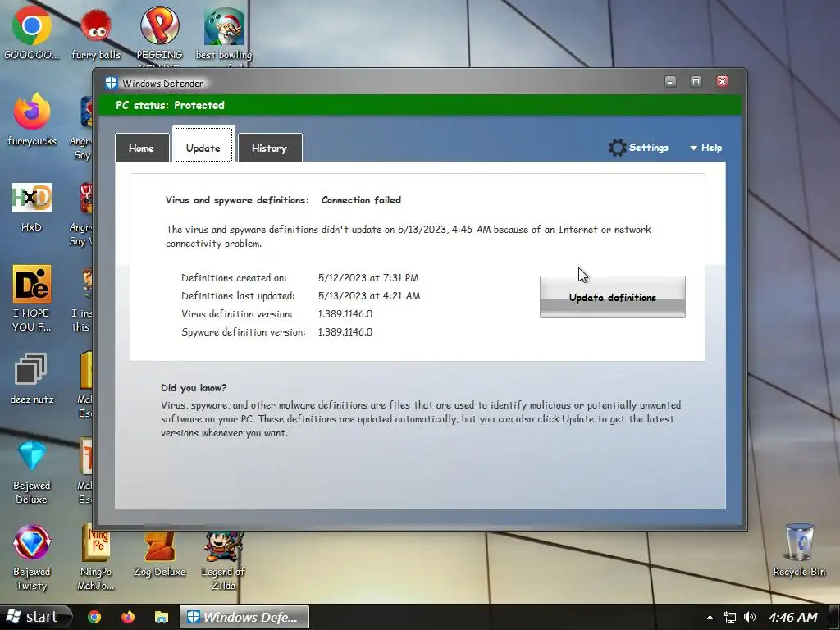Click the Settings gear in Windows Defender
Image resolution: width=840 pixels, height=630 pixels.
(x=617, y=148)
